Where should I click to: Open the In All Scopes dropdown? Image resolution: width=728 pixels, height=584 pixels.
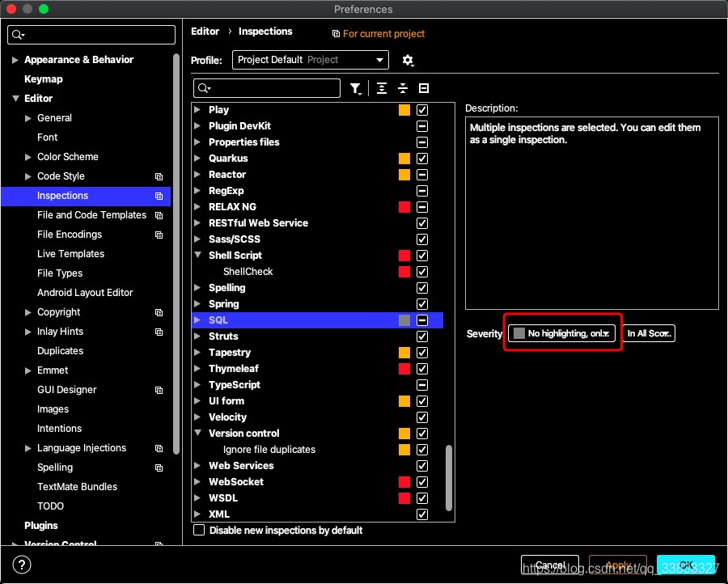(x=649, y=333)
